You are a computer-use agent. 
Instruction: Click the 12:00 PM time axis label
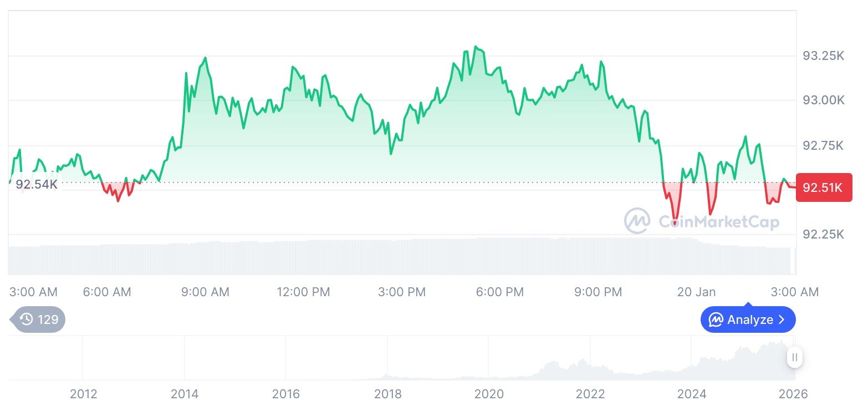pos(303,292)
